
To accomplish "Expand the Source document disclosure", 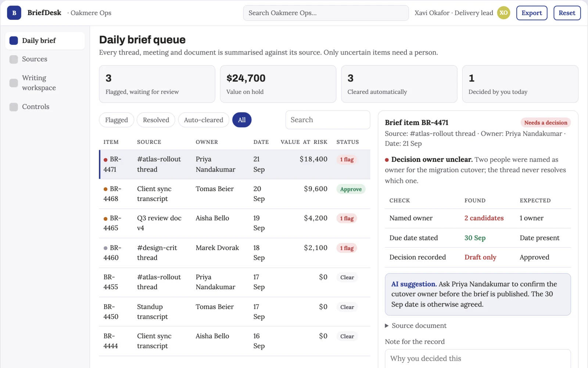I will tap(416, 326).
